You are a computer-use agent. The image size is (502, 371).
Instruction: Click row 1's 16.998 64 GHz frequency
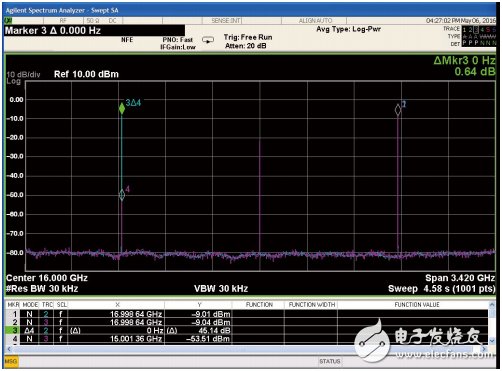[136, 314]
